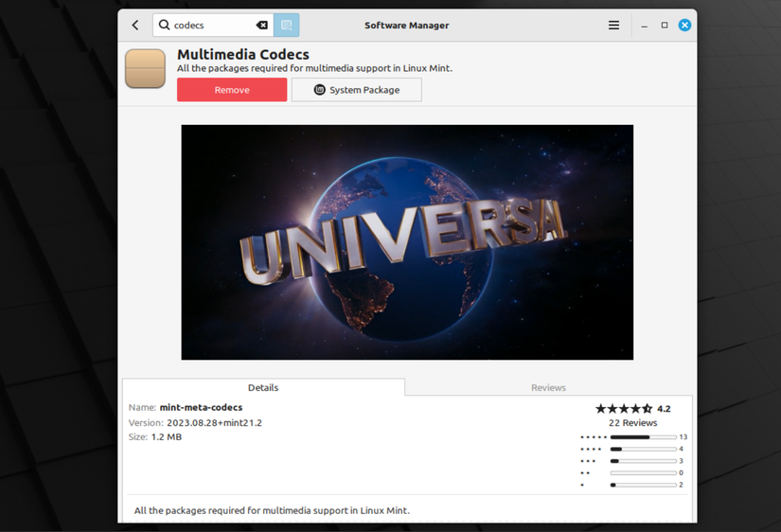Maximize the Software Manager window
Viewport: 781px width, 532px height.
(x=665, y=26)
